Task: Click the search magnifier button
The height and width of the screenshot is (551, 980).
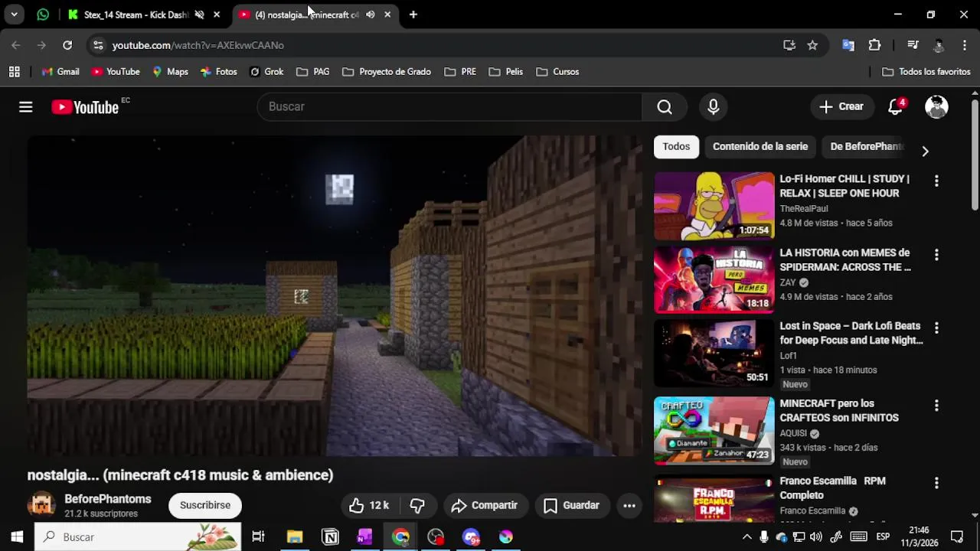Action: tap(665, 107)
